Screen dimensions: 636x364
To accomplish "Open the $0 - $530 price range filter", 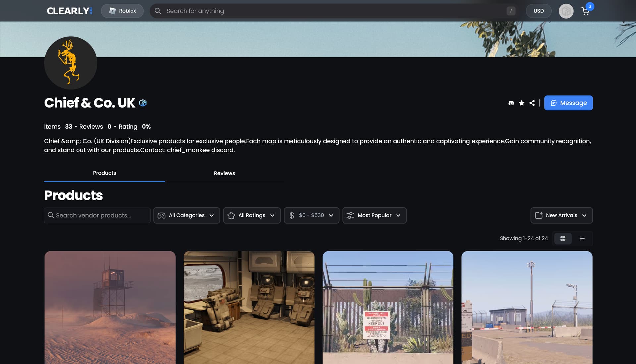I will [311, 215].
